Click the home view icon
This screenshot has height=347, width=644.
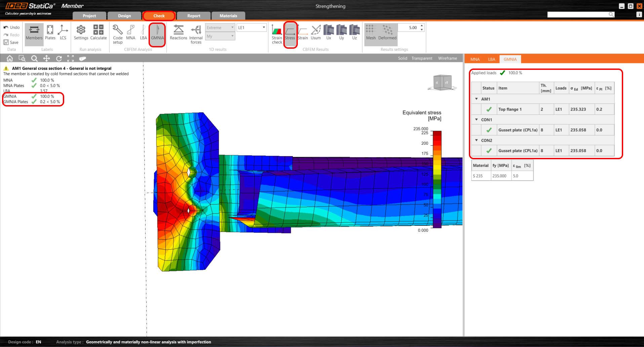[x=10, y=58]
